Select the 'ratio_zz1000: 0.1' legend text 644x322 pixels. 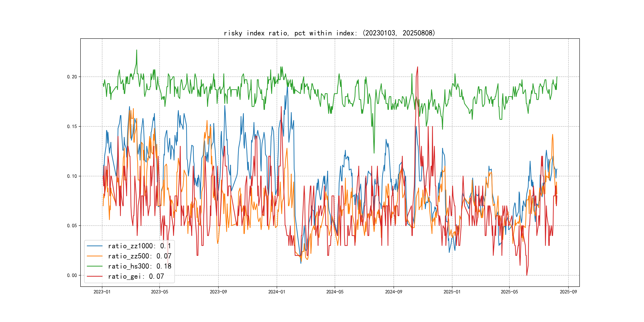pos(140,246)
